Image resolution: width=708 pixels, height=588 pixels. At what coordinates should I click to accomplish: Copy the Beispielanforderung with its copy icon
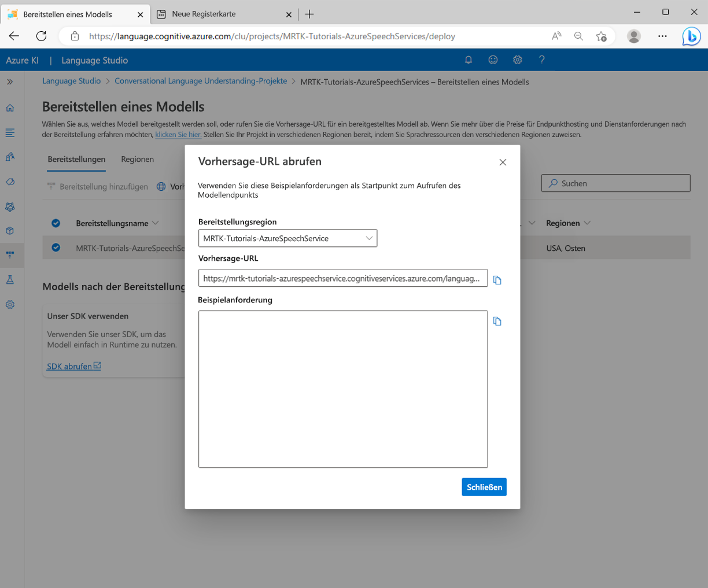pos(497,321)
